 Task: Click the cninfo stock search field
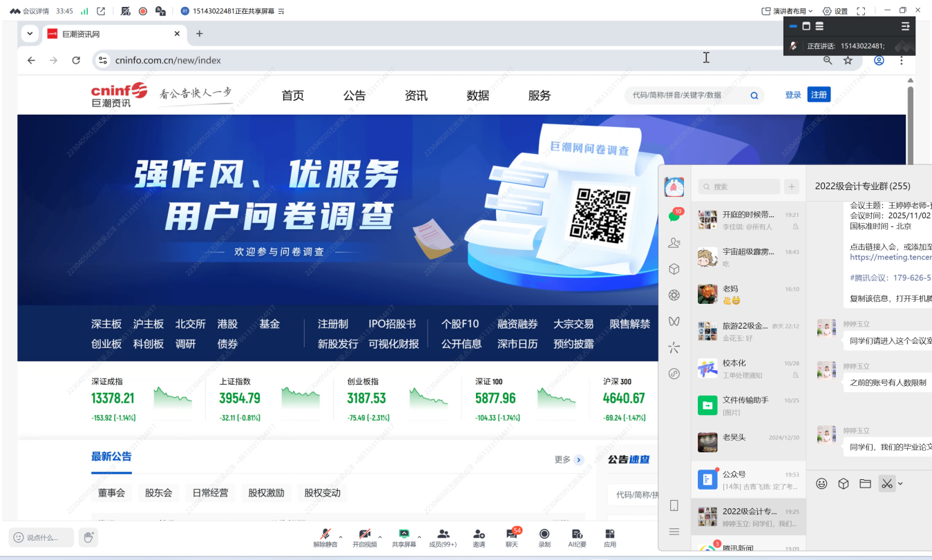686,95
